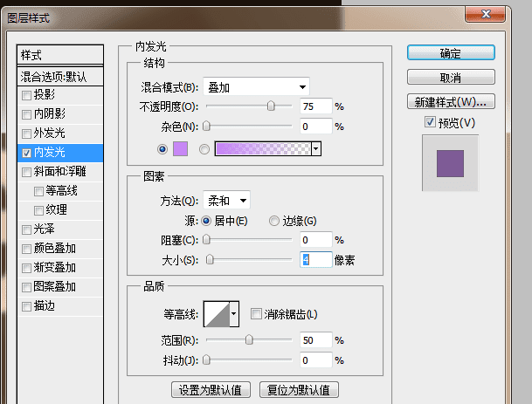The image size is (532, 404).
Task: Enable the 投影 checkbox
Action: pos(26,95)
